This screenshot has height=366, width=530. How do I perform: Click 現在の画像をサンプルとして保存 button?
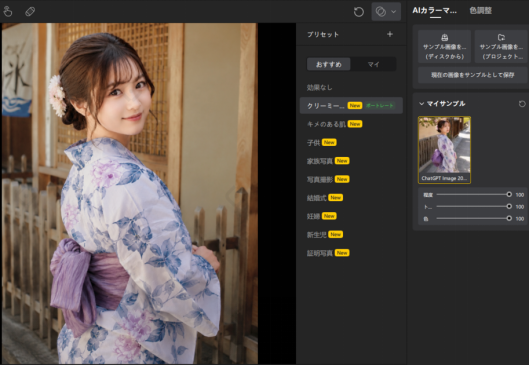click(473, 75)
